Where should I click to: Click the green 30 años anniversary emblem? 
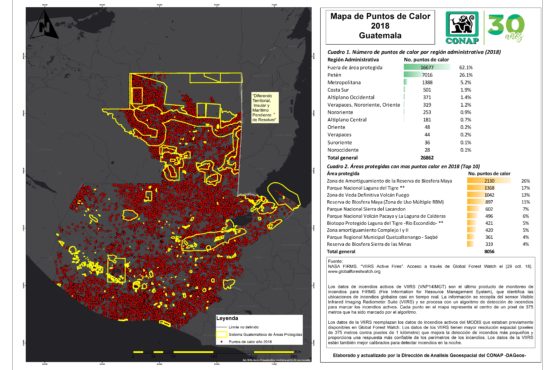tap(507, 27)
